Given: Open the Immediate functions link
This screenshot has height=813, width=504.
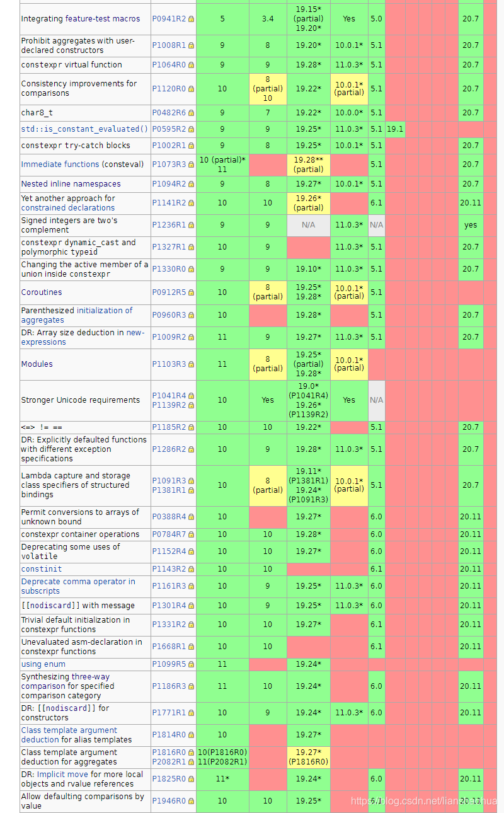Looking at the screenshot, I should pos(60,164).
